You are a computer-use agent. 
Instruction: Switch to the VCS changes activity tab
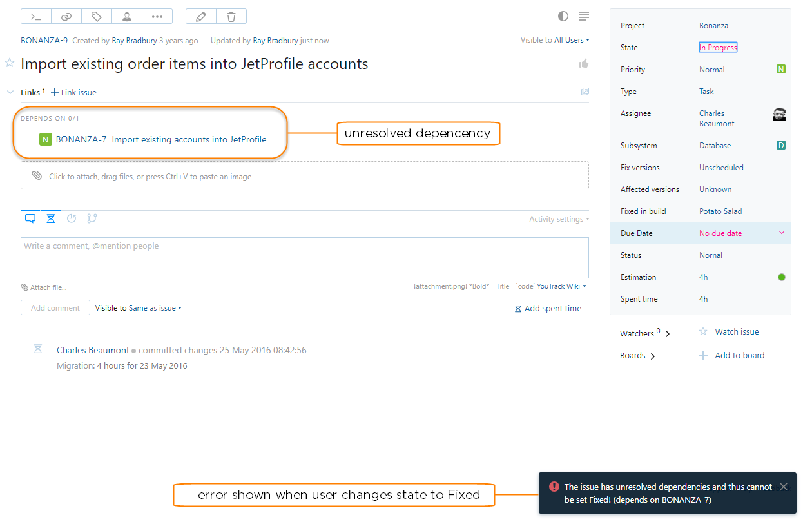pyautogui.click(x=92, y=218)
